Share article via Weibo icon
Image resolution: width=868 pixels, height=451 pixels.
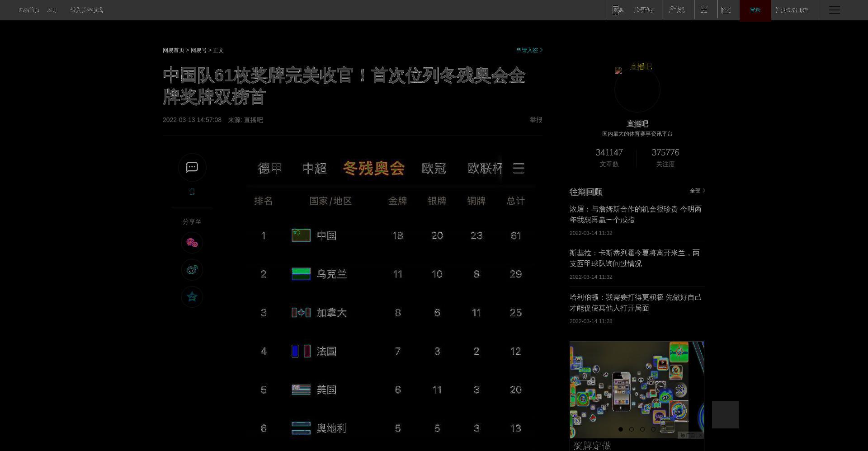pyautogui.click(x=192, y=270)
